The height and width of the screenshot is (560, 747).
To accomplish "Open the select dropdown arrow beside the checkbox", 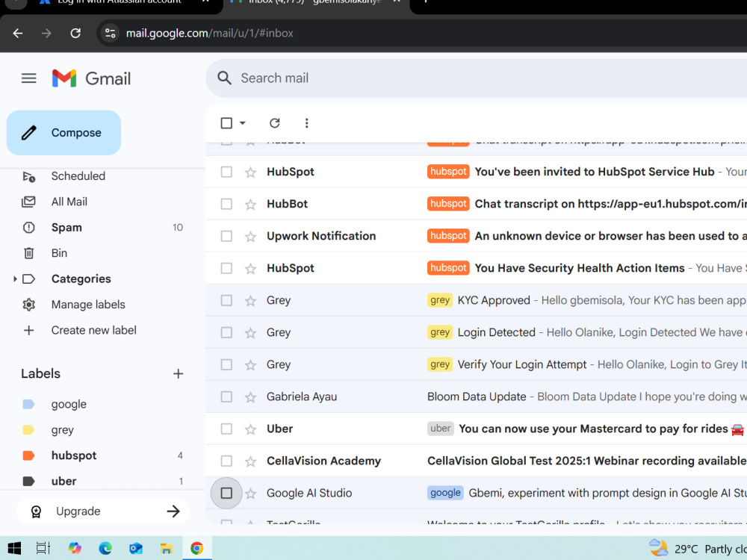I will (243, 123).
